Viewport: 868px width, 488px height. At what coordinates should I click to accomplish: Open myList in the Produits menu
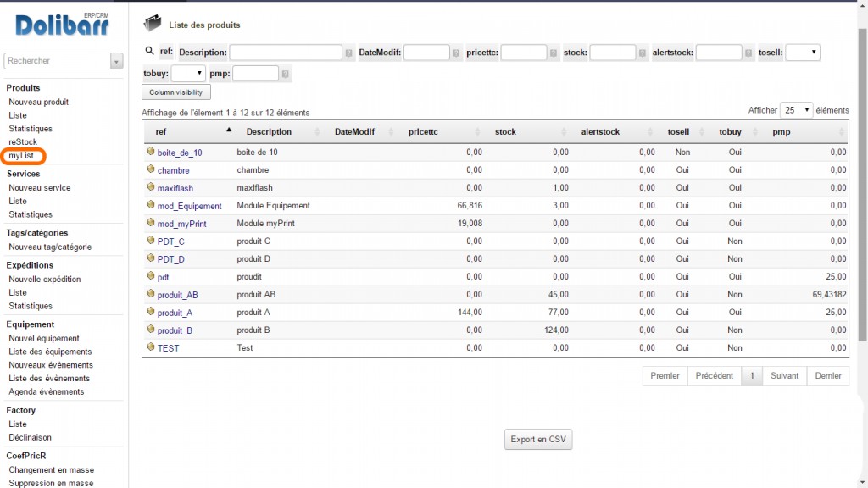coord(24,156)
